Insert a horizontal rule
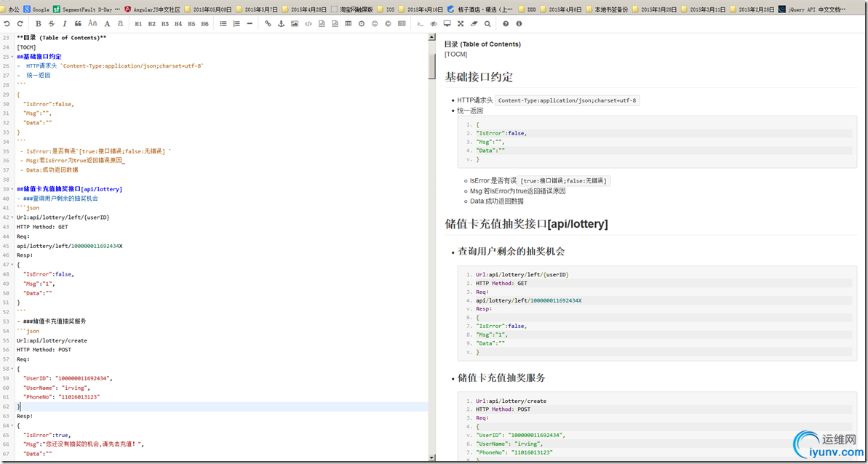The image size is (868, 464). [250, 24]
